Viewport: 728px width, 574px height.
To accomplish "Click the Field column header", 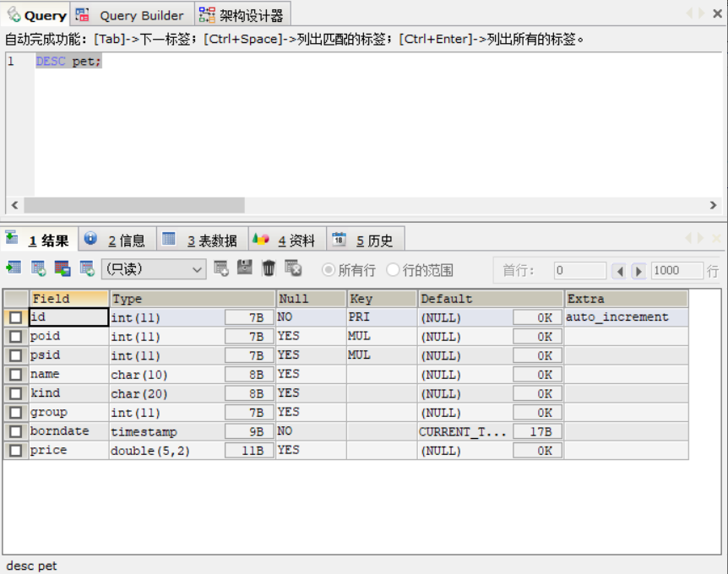I will pyautogui.click(x=69, y=299).
